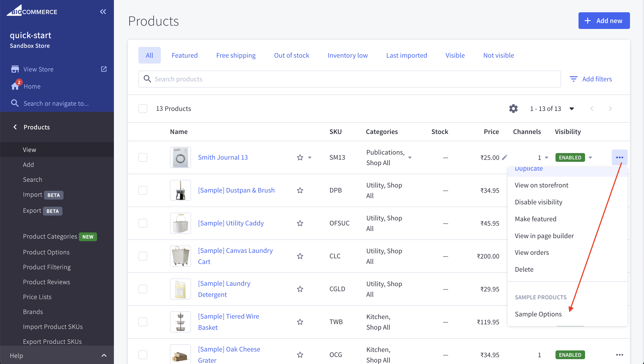Open visibility dropdown next to ENABLED badge
The width and height of the screenshot is (644, 364).
pos(590,157)
